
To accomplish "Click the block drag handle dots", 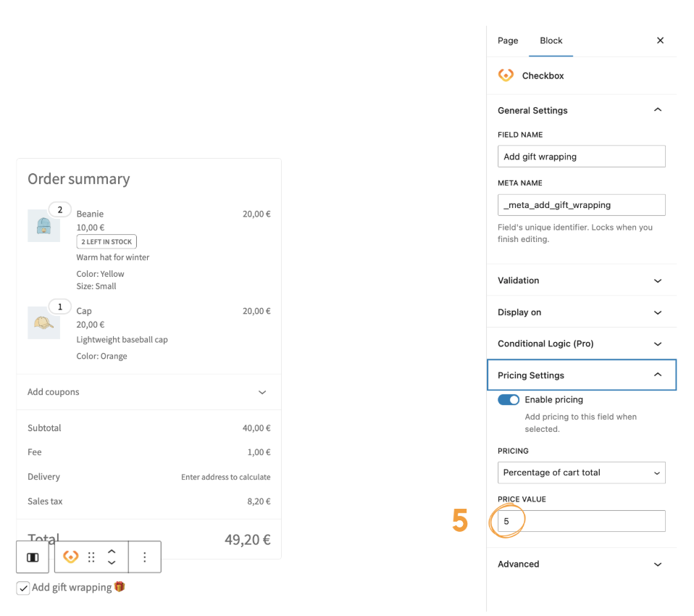I will (x=91, y=557).
